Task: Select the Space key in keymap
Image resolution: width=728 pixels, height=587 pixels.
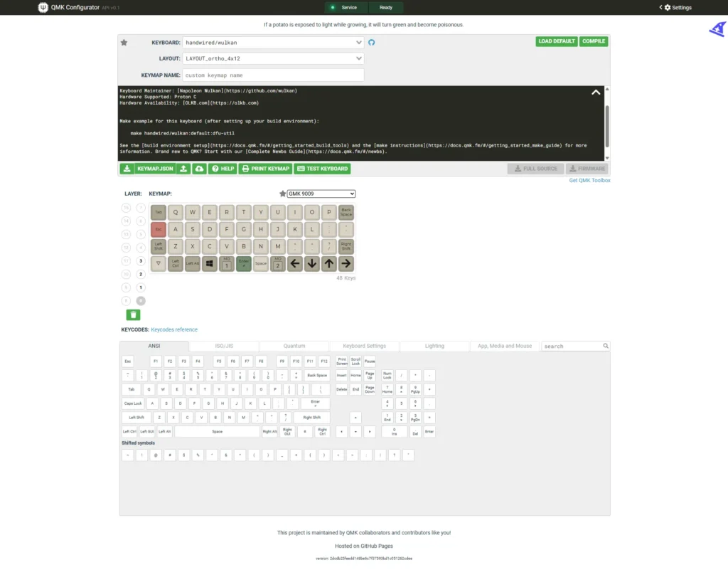Action: coord(261,263)
